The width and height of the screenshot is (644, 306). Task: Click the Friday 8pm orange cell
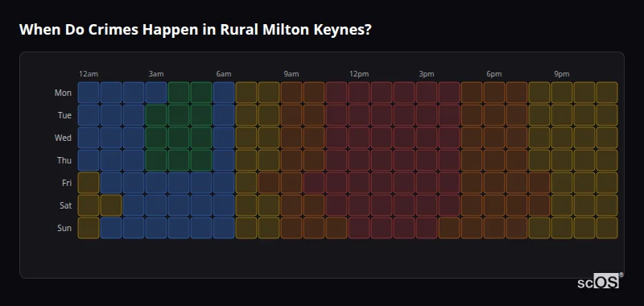tap(539, 183)
